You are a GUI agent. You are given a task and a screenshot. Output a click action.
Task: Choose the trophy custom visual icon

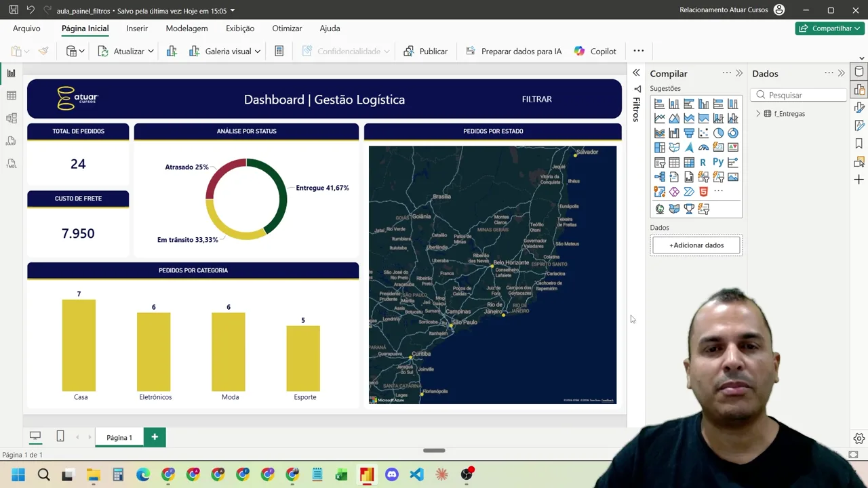click(689, 209)
